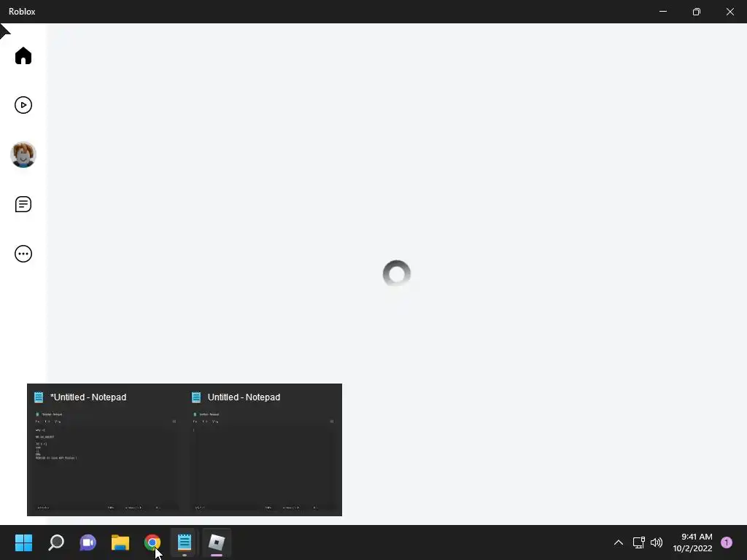The image size is (747, 560).
Task: Open the Discover play icon in sidebar
Action: tap(23, 105)
